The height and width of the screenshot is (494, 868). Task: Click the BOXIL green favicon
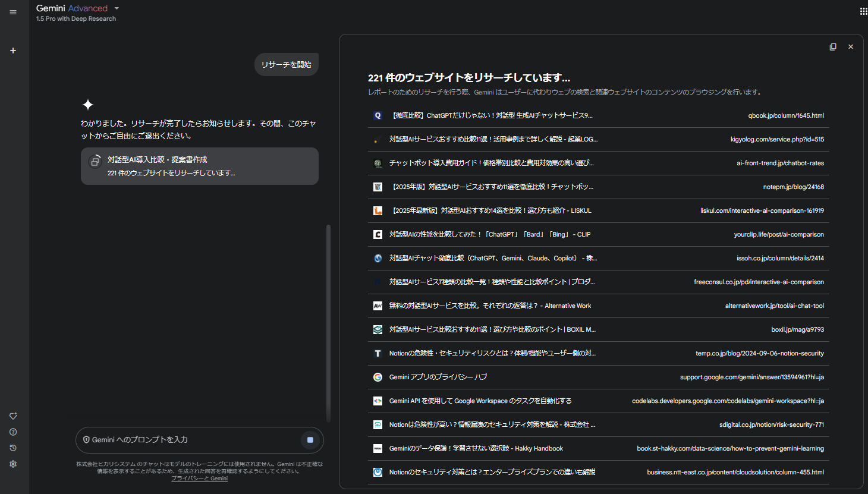coord(378,330)
